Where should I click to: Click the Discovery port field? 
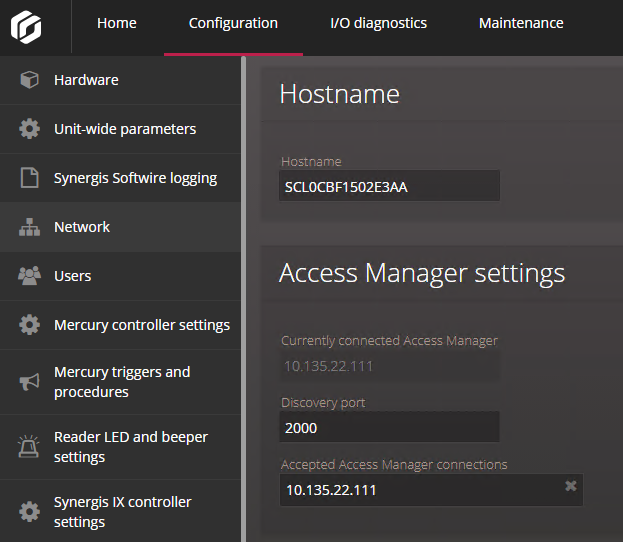tap(389, 427)
